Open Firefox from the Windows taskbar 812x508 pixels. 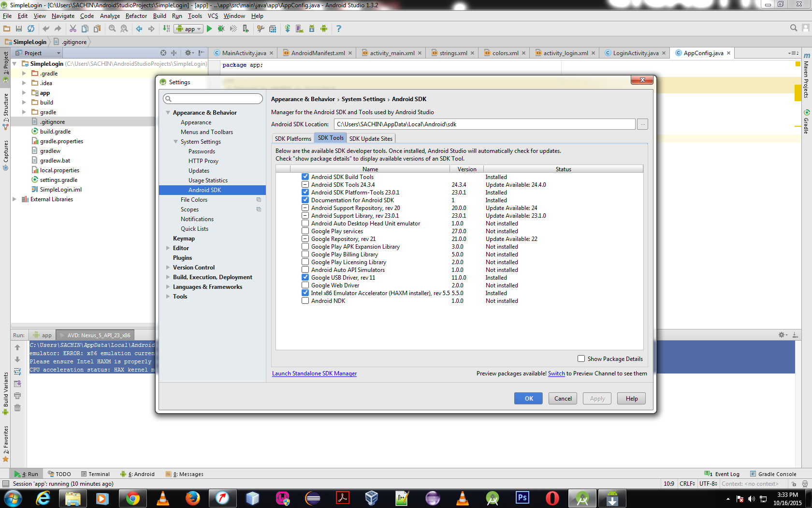click(x=192, y=498)
